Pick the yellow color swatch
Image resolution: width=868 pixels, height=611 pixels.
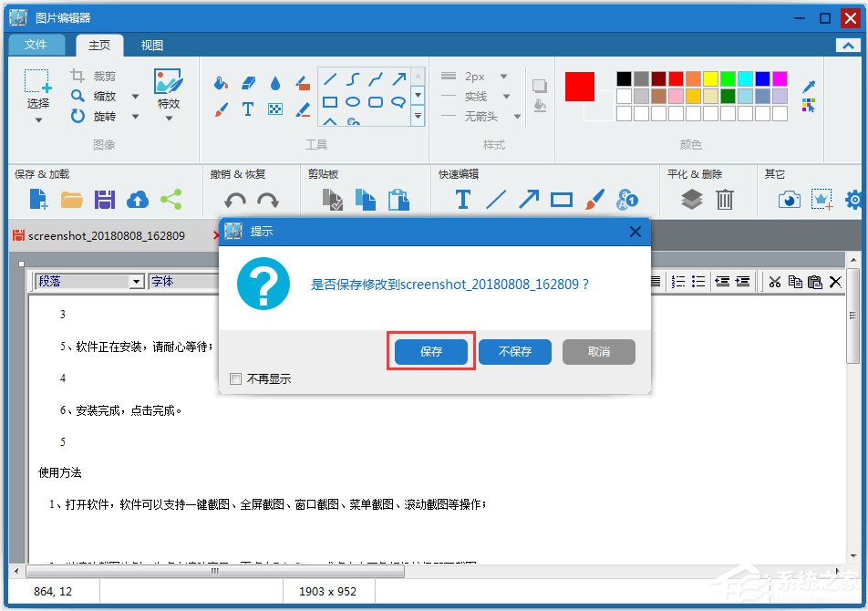[x=710, y=78]
